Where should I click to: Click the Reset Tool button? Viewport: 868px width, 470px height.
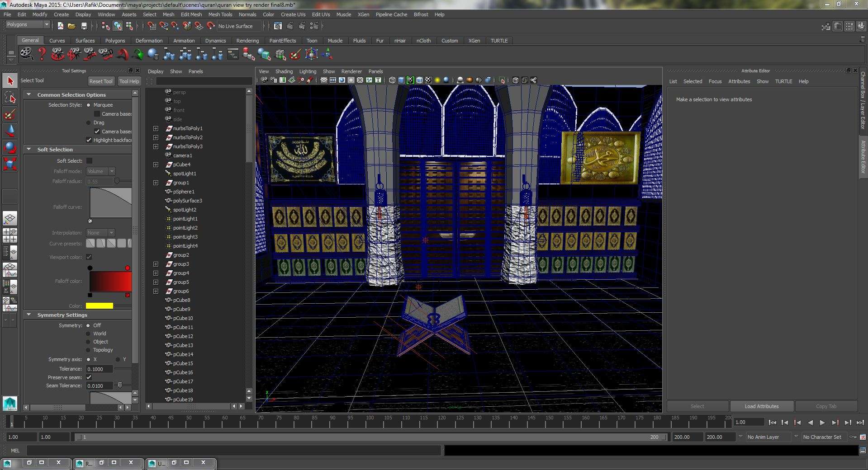click(x=100, y=81)
